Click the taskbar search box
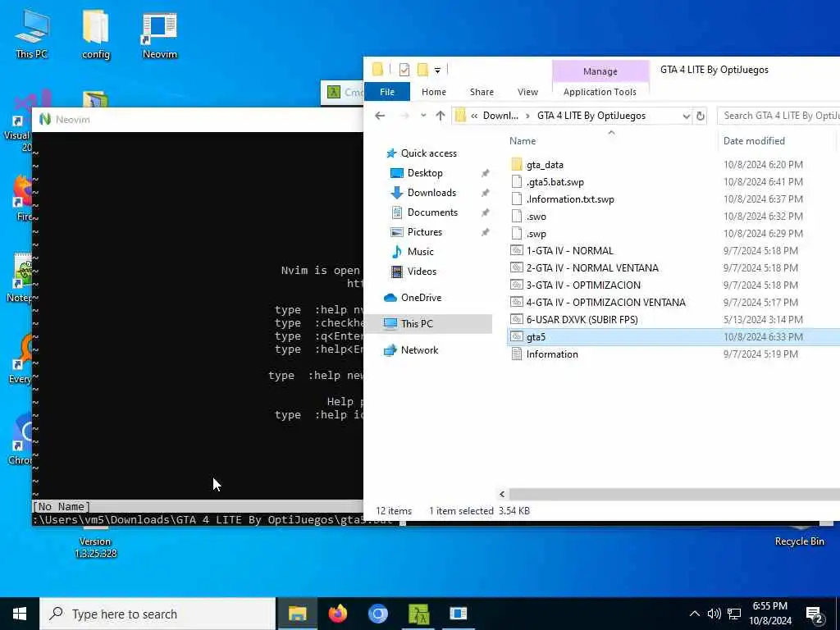The width and height of the screenshot is (840, 630). click(157, 614)
